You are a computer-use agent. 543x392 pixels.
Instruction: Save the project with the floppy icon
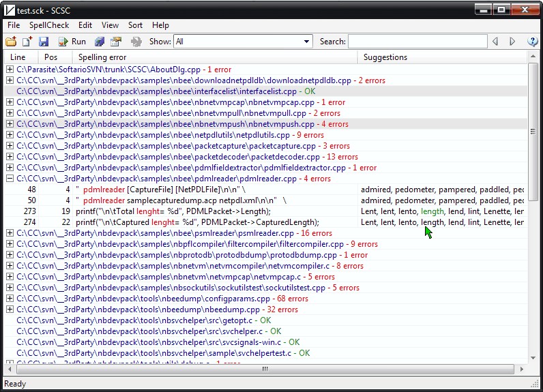coord(43,42)
